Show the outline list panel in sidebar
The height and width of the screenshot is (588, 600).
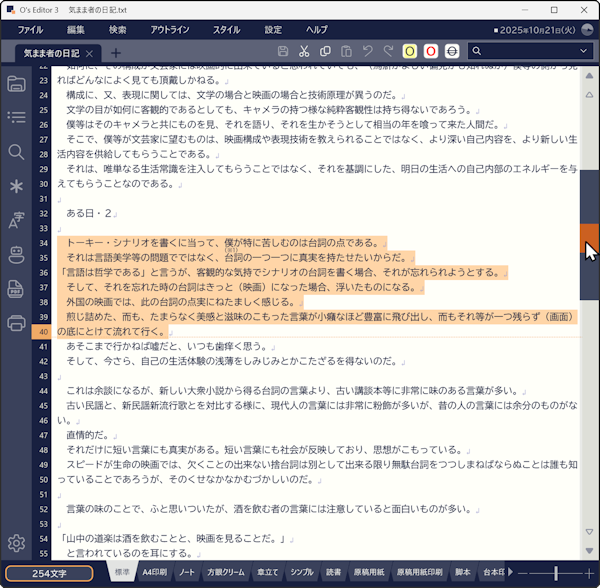pyautogui.click(x=16, y=118)
